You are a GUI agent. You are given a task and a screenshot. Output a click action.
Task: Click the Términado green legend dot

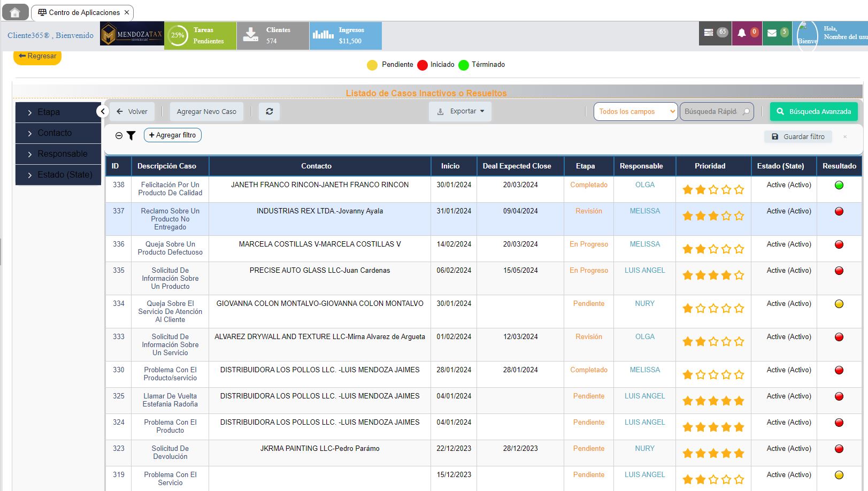coord(464,65)
